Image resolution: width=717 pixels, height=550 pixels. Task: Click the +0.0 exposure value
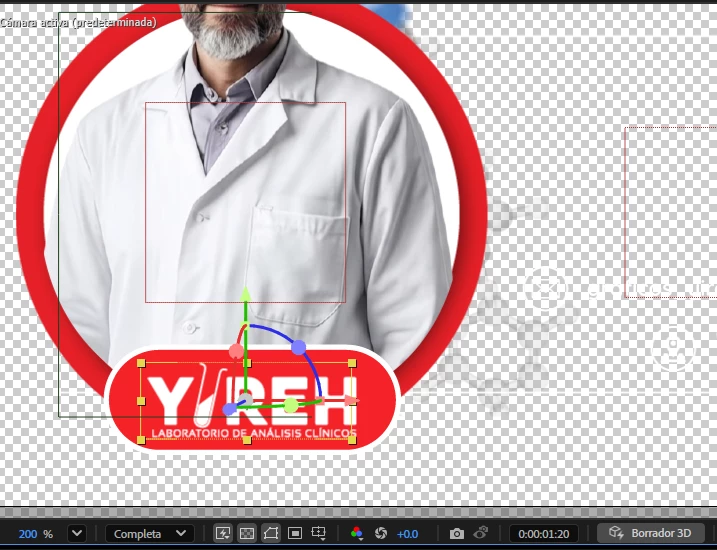407,534
